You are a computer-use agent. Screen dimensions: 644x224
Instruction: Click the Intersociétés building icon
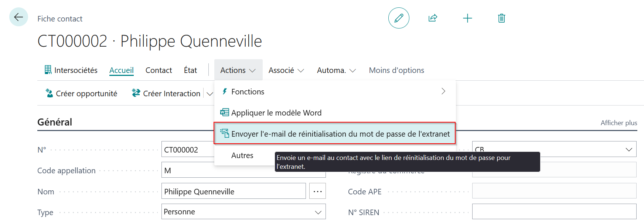pos(48,70)
